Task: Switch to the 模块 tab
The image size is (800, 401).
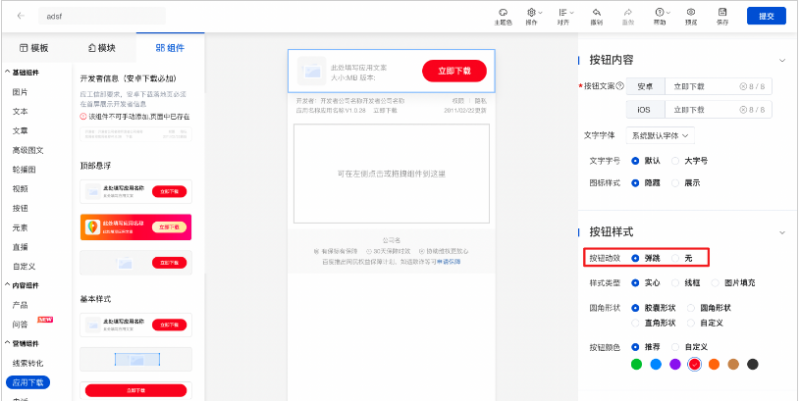Action: click(x=102, y=48)
